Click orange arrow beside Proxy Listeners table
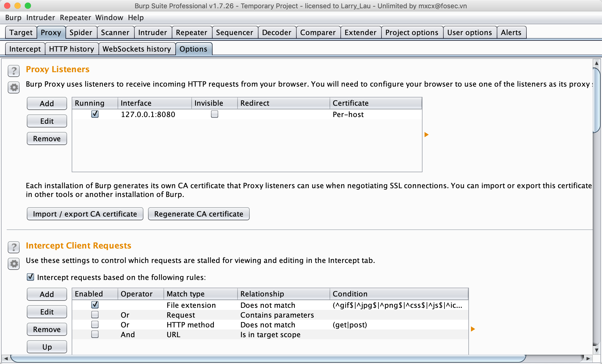 coord(426,135)
